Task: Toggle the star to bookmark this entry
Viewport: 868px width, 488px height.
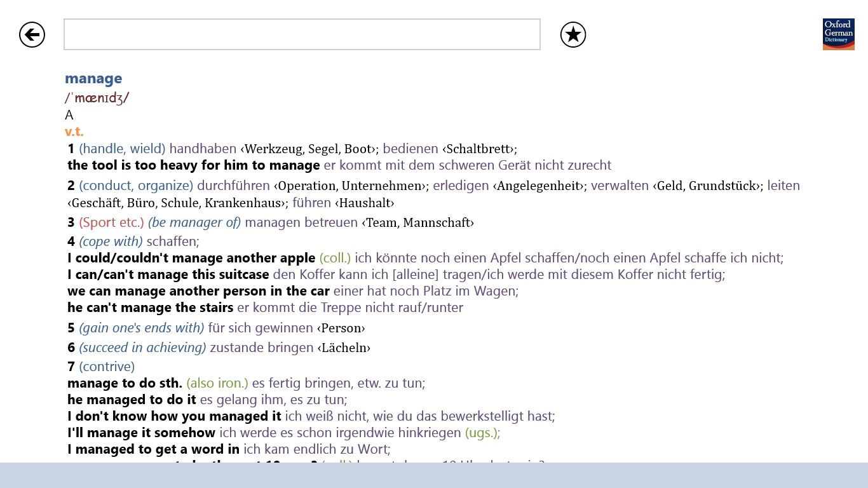Action: click(573, 35)
